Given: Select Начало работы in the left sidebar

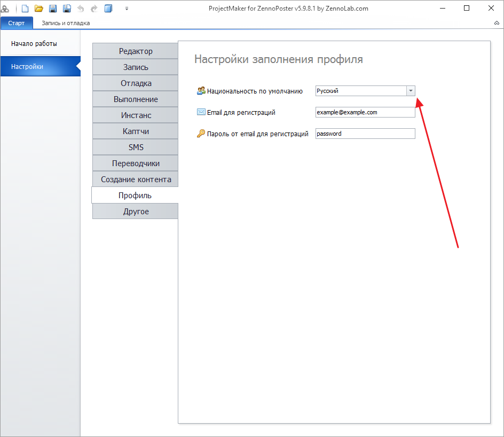Looking at the screenshot, I should (41, 44).
